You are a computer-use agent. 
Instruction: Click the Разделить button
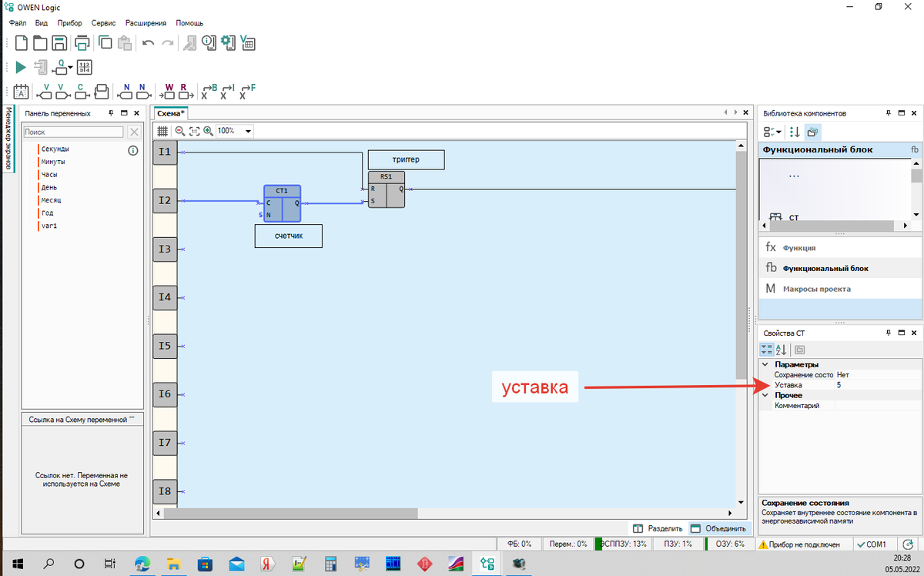coord(657,529)
